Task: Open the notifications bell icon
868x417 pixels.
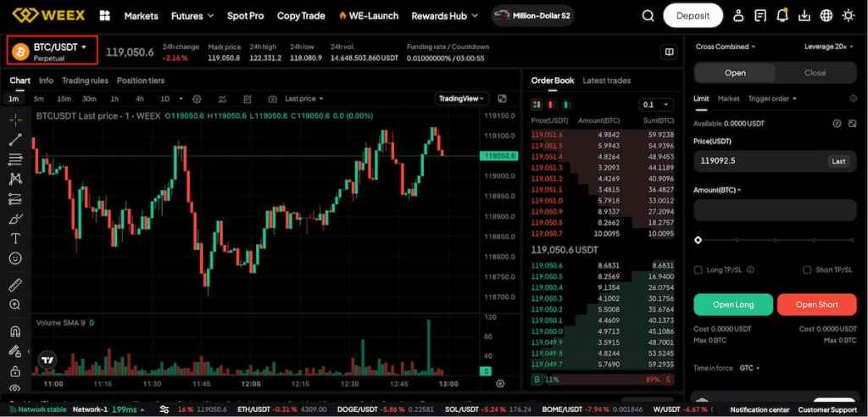Action: pos(782,15)
